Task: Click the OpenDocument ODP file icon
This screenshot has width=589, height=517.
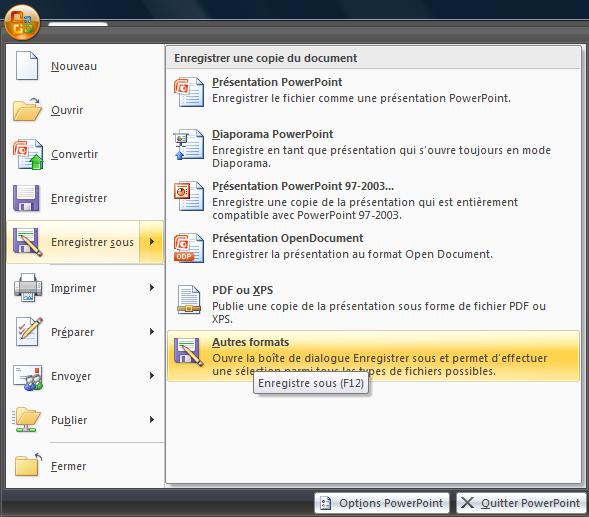Action: click(x=189, y=248)
